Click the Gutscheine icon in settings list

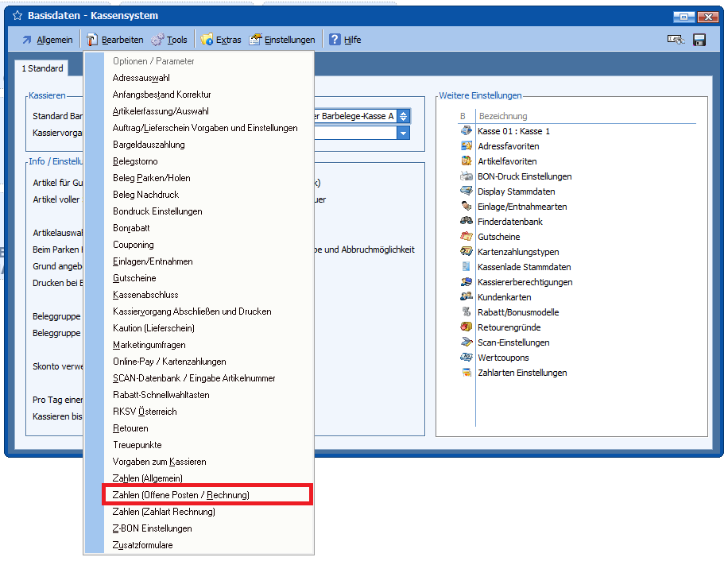pyautogui.click(x=467, y=237)
